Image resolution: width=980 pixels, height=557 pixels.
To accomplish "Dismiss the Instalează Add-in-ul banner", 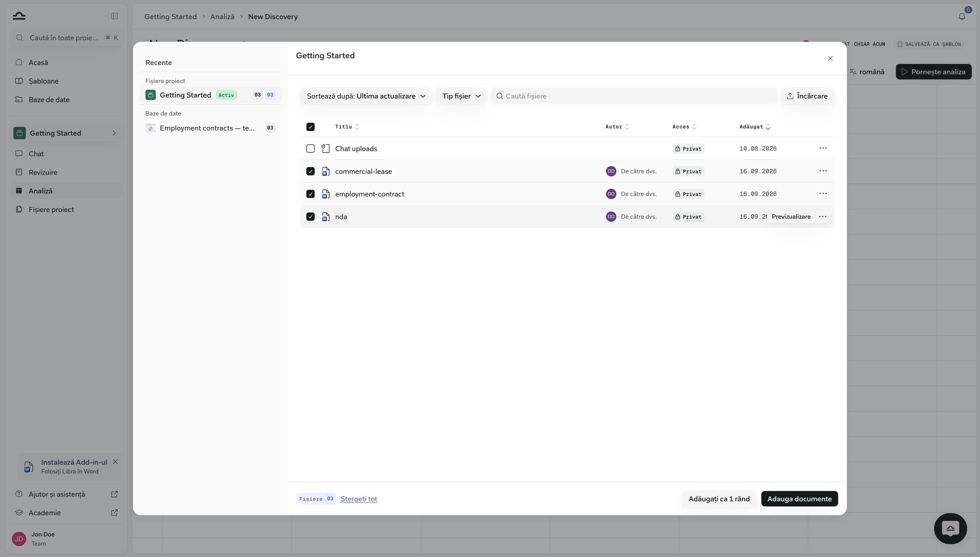I will coord(115,462).
